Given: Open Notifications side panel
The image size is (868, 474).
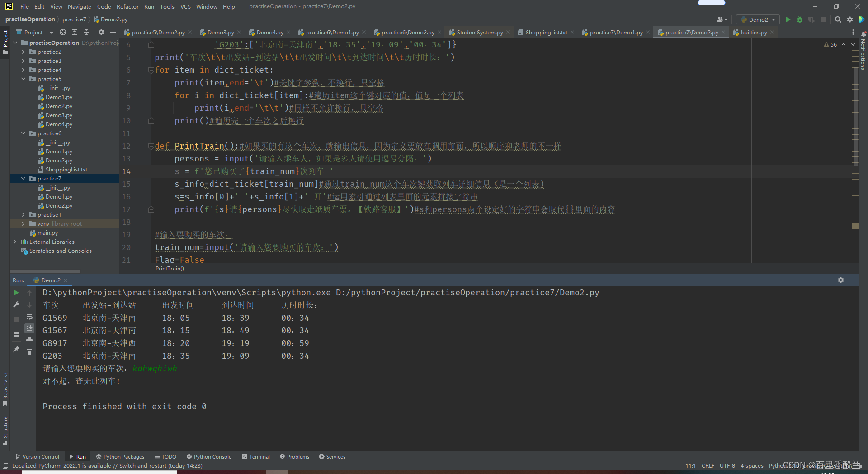Looking at the screenshot, I should (863, 51).
